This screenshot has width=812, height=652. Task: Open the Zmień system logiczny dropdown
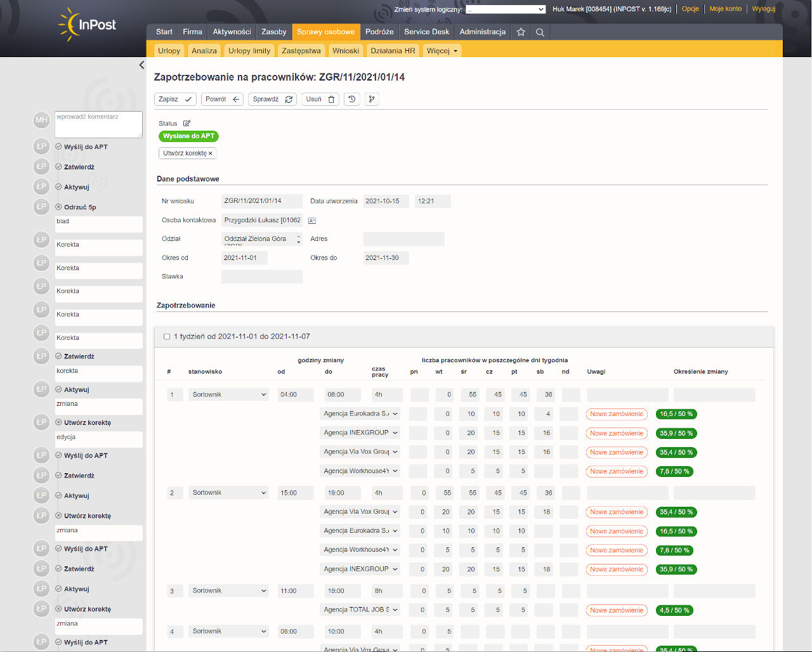506,10
